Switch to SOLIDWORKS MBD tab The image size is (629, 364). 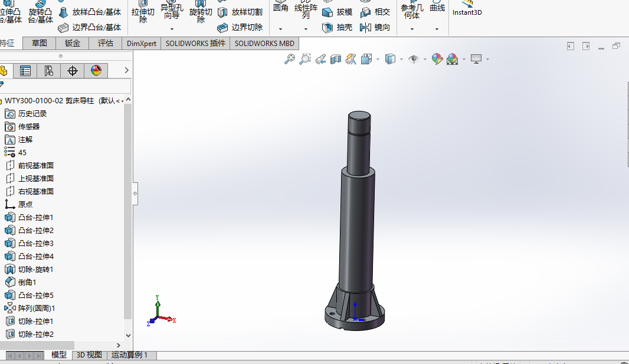[x=264, y=43]
